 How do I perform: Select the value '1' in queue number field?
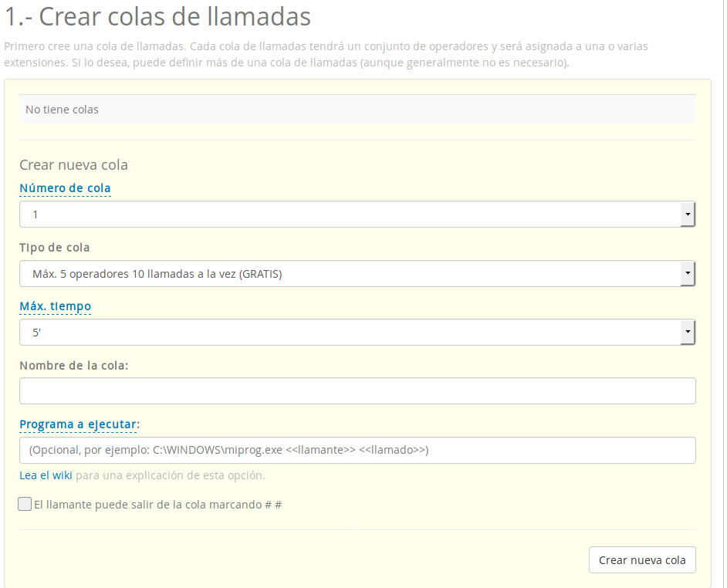34,214
